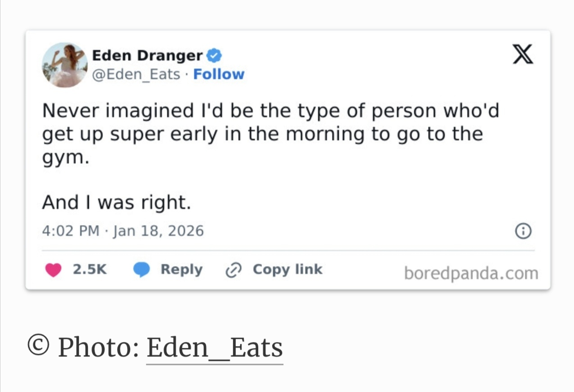Viewport: 574px width, 392px height.
Task: Click the boredpanda.com watermark
Action: tap(471, 273)
